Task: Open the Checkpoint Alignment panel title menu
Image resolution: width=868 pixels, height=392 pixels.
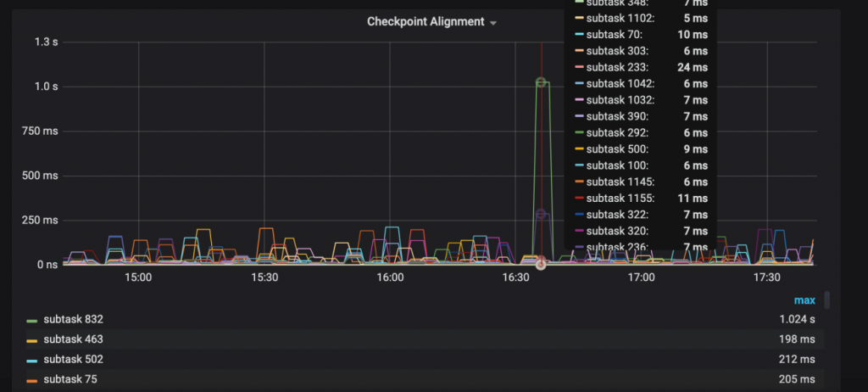Action: coord(426,22)
